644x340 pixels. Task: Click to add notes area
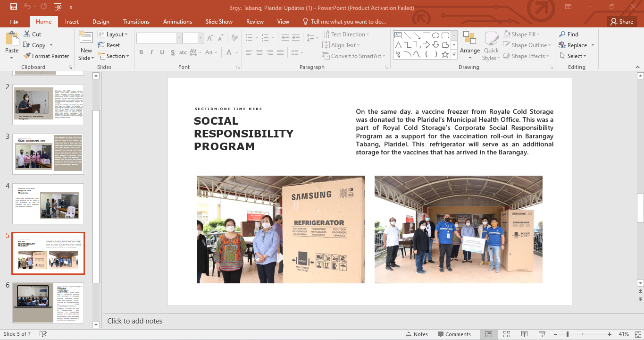(x=135, y=321)
